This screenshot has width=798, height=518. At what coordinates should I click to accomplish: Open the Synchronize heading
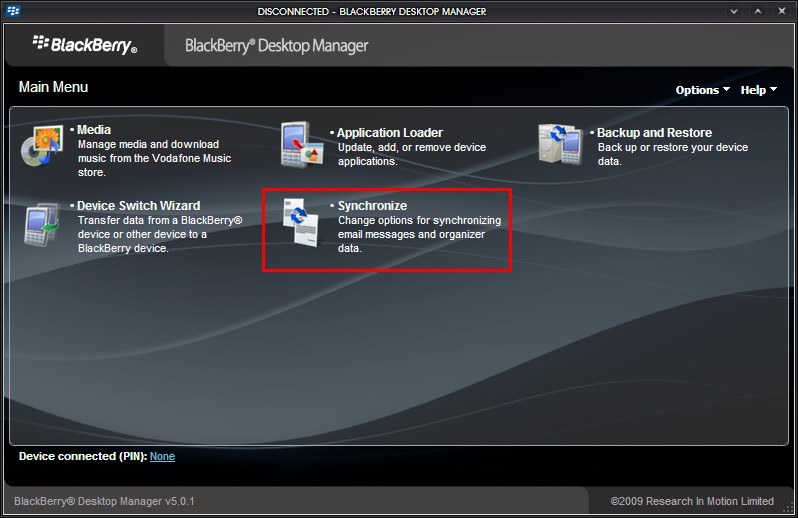click(x=373, y=206)
